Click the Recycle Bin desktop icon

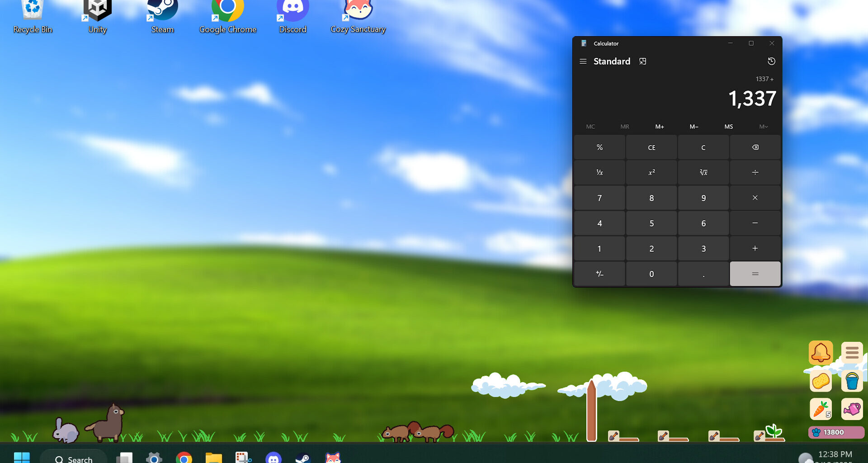[x=33, y=17]
